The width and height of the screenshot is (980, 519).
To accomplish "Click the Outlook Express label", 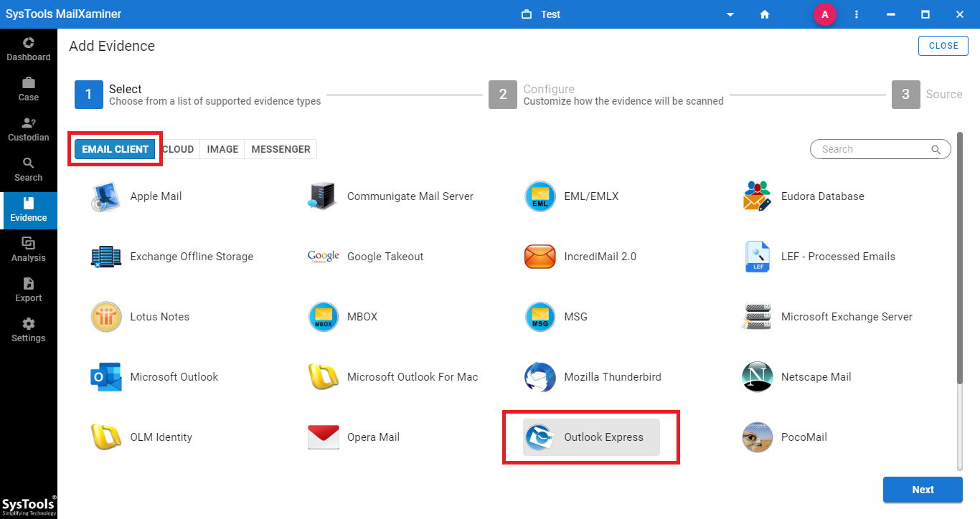I will point(604,437).
